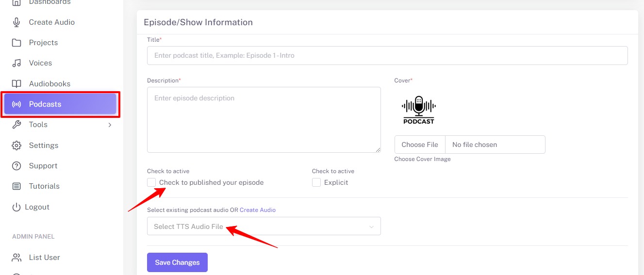Viewport: 644px width, 275px height.
Task: Select Voices in the sidebar
Action: pos(40,63)
